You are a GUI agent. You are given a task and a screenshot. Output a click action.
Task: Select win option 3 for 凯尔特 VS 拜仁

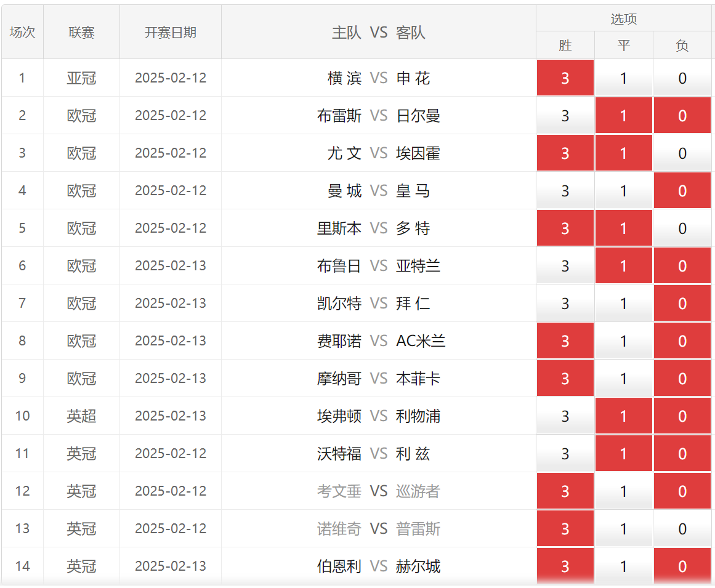pos(565,303)
